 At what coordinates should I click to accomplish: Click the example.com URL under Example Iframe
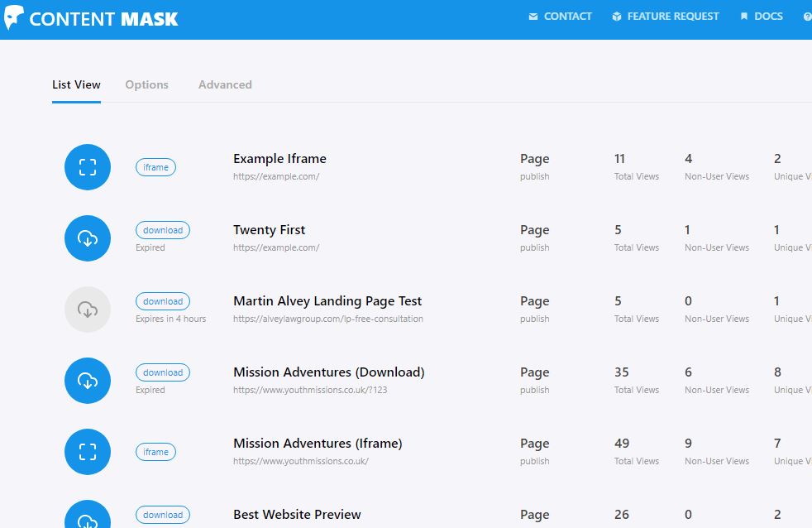click(x=276, y=176)
